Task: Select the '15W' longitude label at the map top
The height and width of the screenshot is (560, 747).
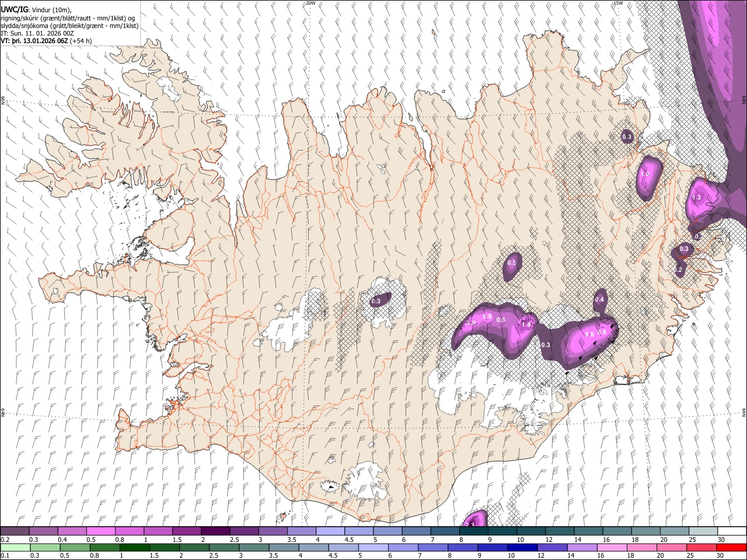Action: tap(618, 3)
